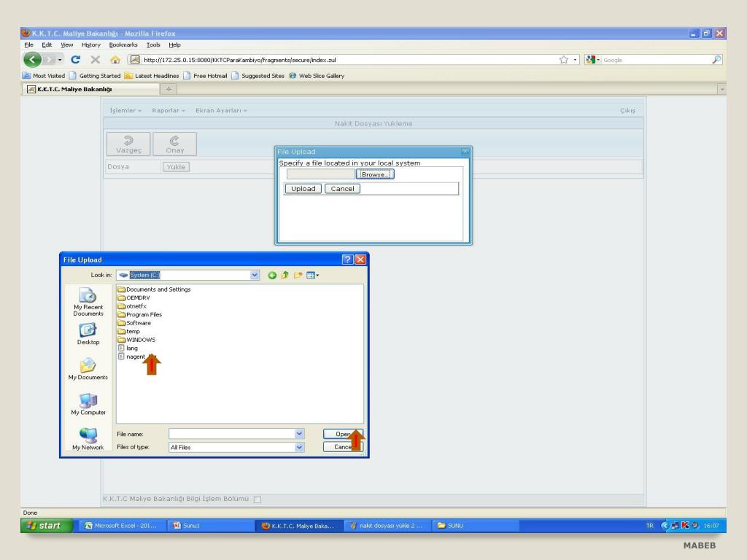Open the tab list dropdown at right of tab bar

[721, 89]
